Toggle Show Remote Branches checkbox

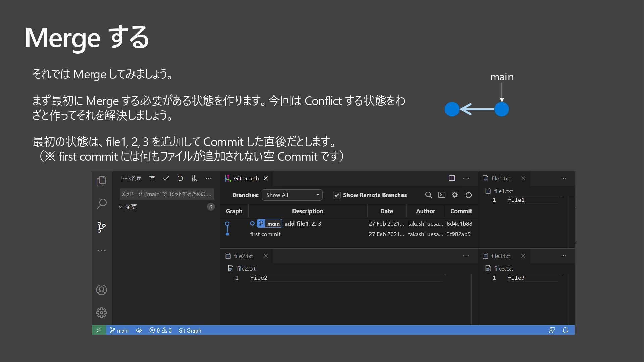[x=337, y=195]
